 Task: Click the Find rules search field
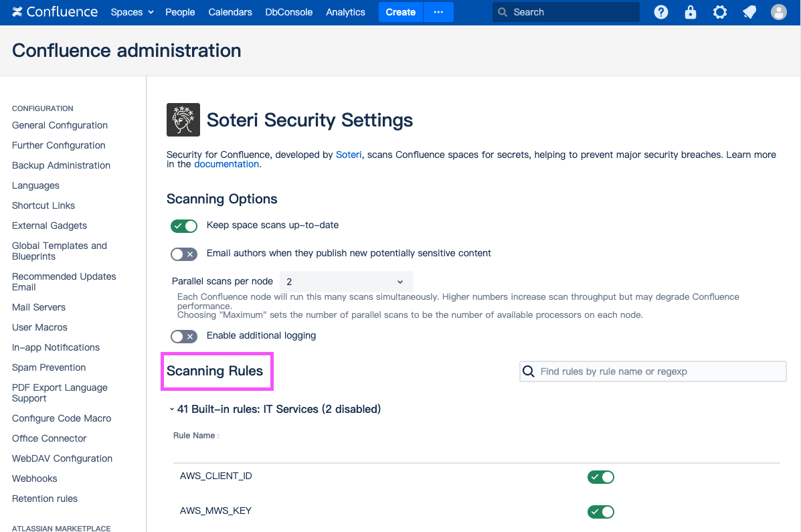(659, 371)
